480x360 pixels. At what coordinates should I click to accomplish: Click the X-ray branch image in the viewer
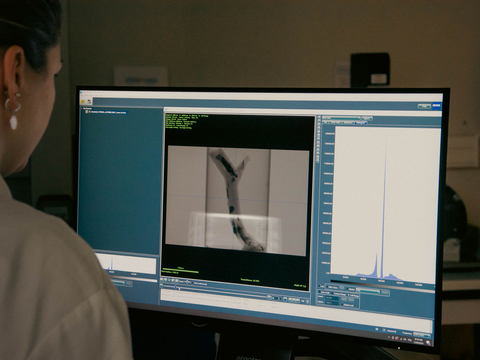237,200
